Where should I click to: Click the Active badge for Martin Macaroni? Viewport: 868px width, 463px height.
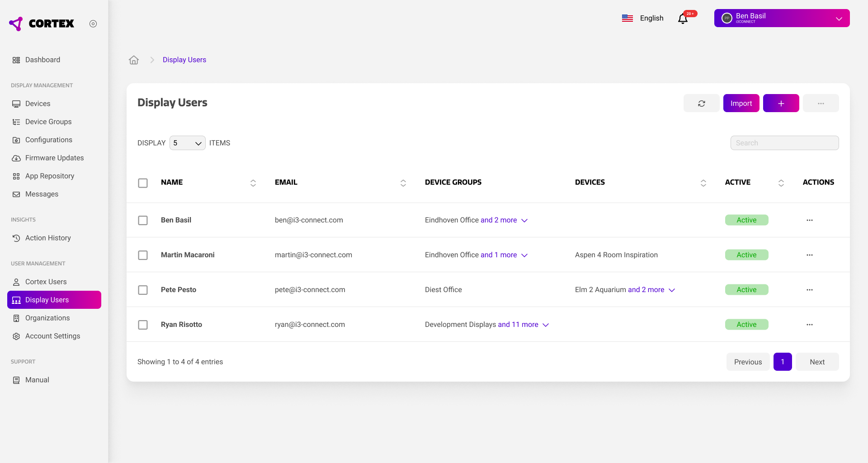point(746,255)
